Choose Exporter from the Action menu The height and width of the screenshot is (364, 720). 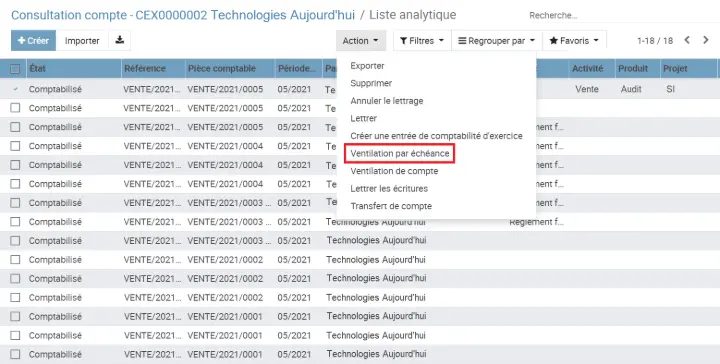pos(367,66)
